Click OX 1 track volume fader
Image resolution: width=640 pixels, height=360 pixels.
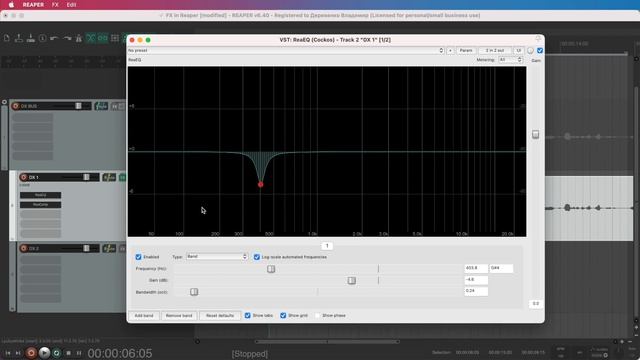coord(86,177)
